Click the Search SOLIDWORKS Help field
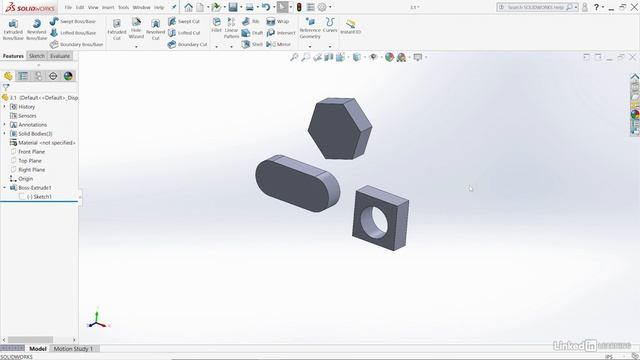Screen dimensions: 640x360 click(x=536, y=7)
